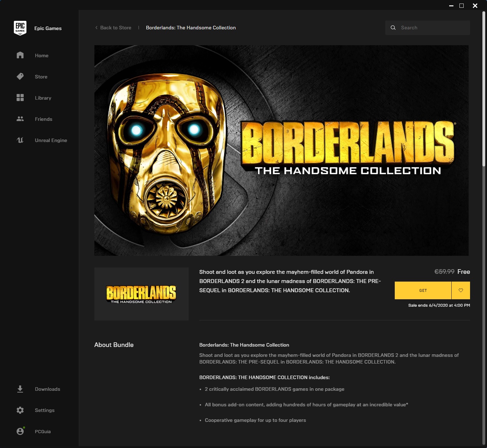
Task: Click the Downloads arrow icon
Action: 20,389
